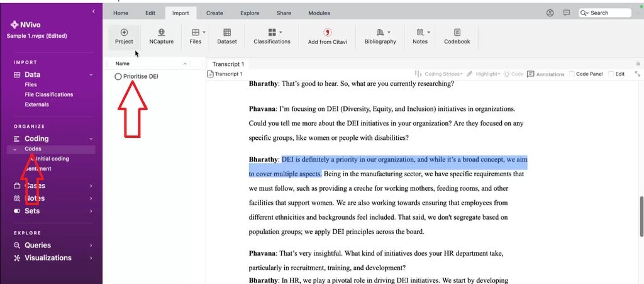Expand the Visualizations section chevron
Screen dimensions: 644x284
point(91,258)
